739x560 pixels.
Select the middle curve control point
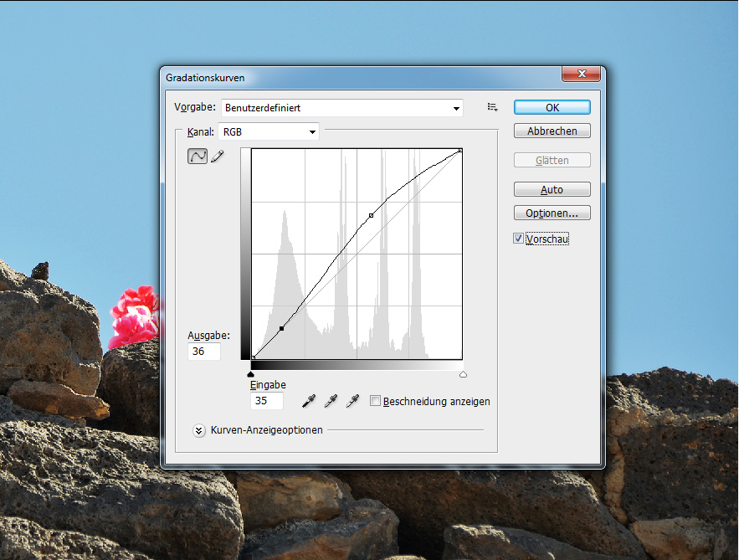[x=372, y=215]
